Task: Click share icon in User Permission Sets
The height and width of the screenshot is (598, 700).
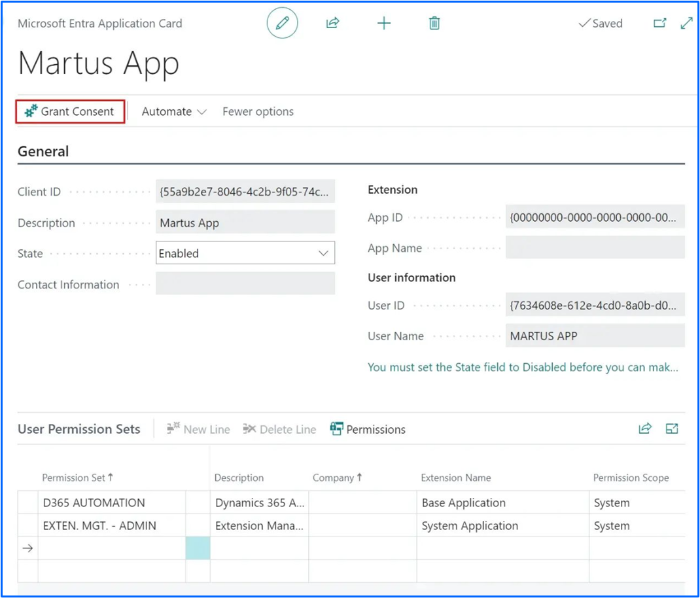Action: pyautogui.click(x=645, y=429)
